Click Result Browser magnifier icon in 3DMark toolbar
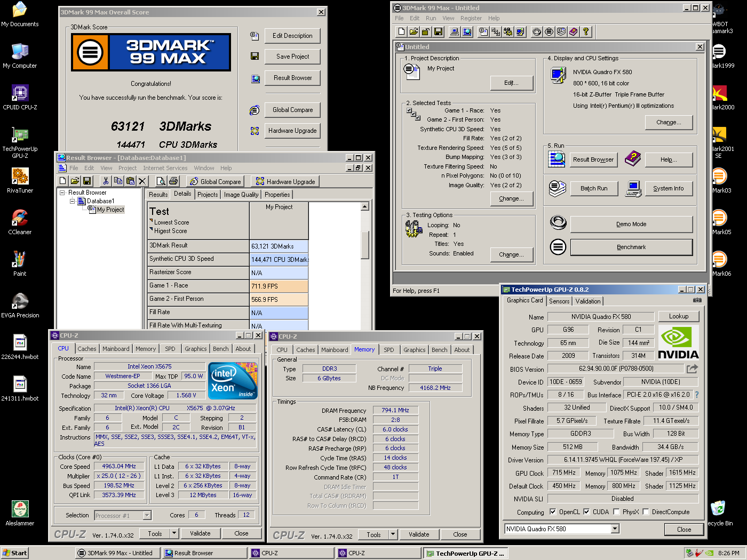Viewport: 747px width, 560px height. [467, 31]
